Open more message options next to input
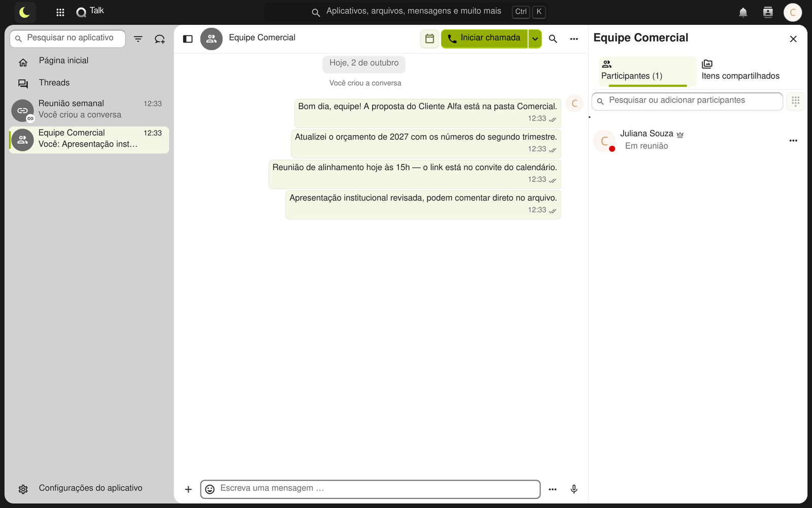 click(553, 489)
